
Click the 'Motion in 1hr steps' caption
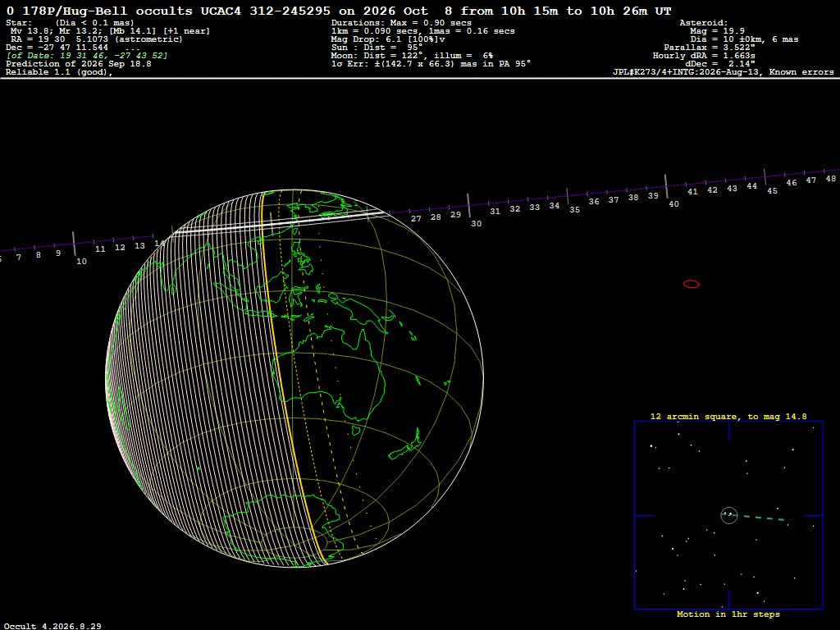[728, 614]
